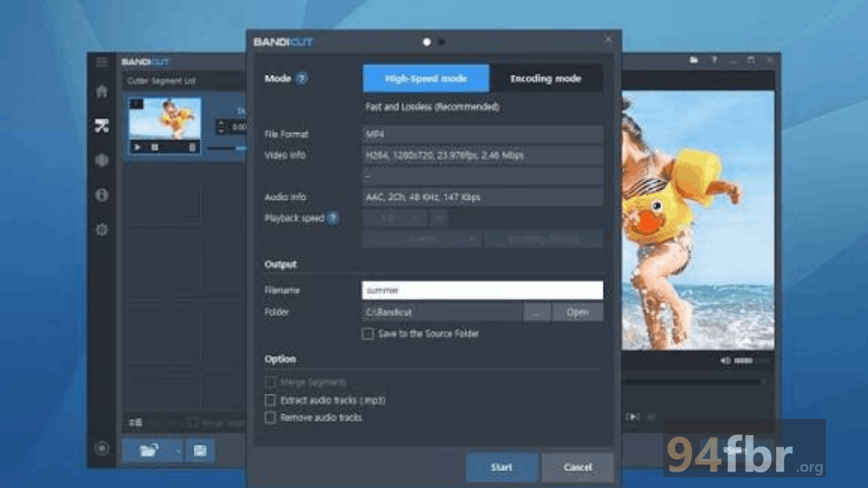The height and width of the screenshot is (488, 868).
Task: Toggle Merge Segments checkbox in dialog
Action: coord(271,383)
